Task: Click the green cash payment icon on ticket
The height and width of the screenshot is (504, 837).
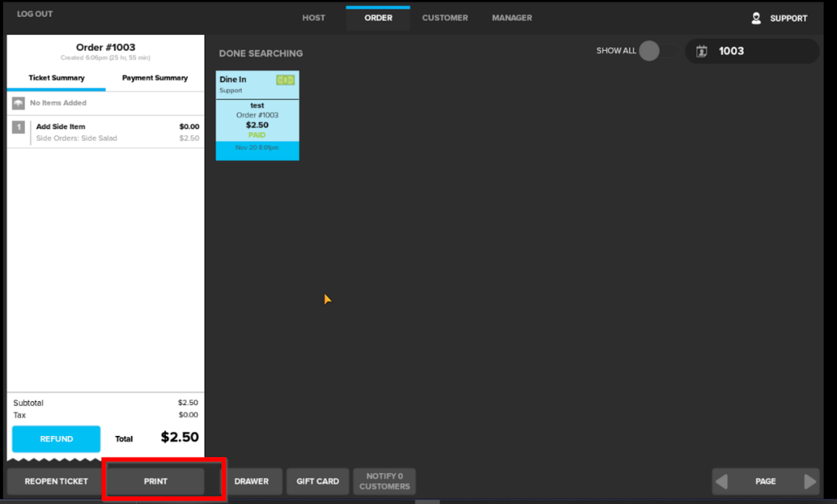Action: [x=285, y=80]
